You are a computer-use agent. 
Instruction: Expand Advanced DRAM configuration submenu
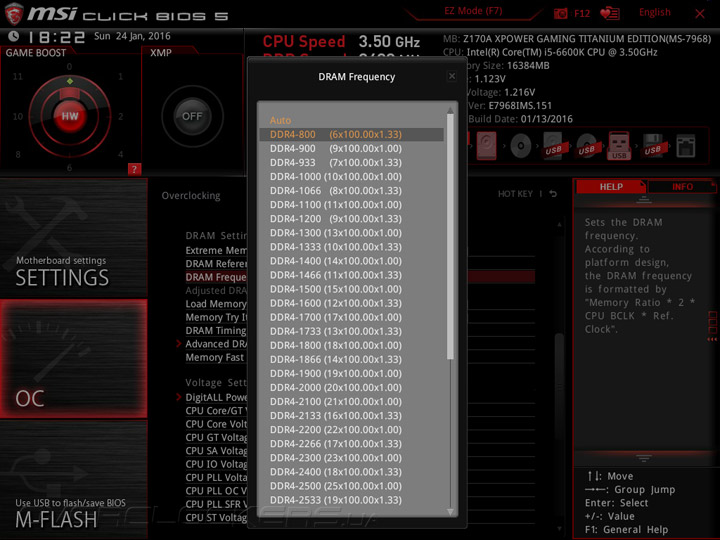pos(179,343)
